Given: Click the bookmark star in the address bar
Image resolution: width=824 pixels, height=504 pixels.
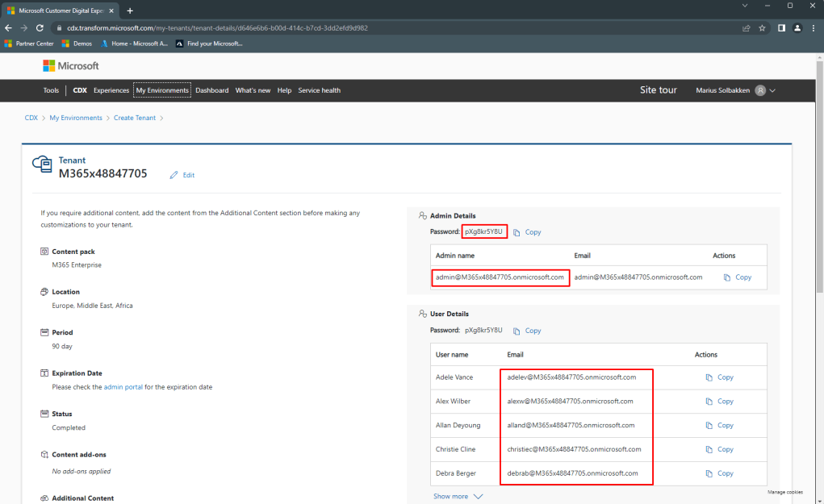Looking at the screenshot, I should tap(761, 27).
